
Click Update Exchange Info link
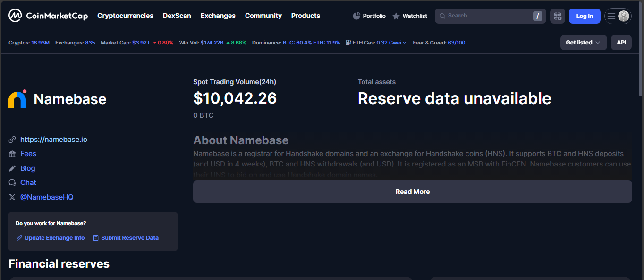[55, 238]
